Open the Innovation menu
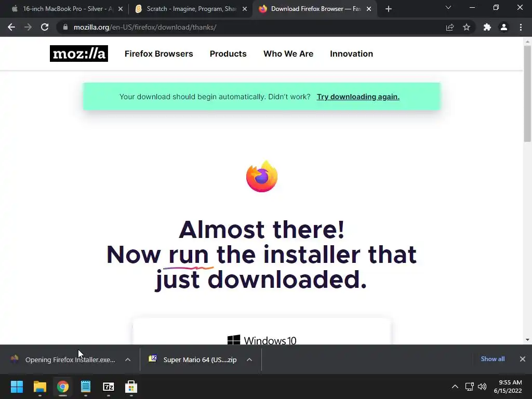This screenshot has width=532, height=399. point(352,54)
